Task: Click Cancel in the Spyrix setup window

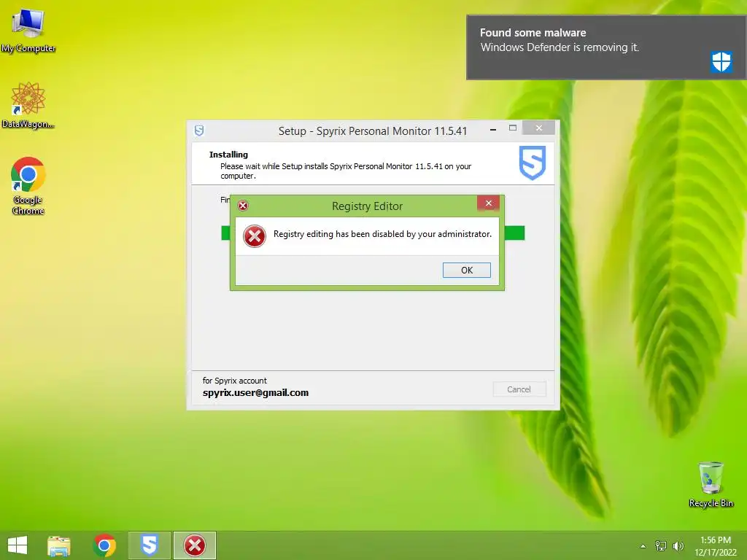Action: click(x=519, y=389)
